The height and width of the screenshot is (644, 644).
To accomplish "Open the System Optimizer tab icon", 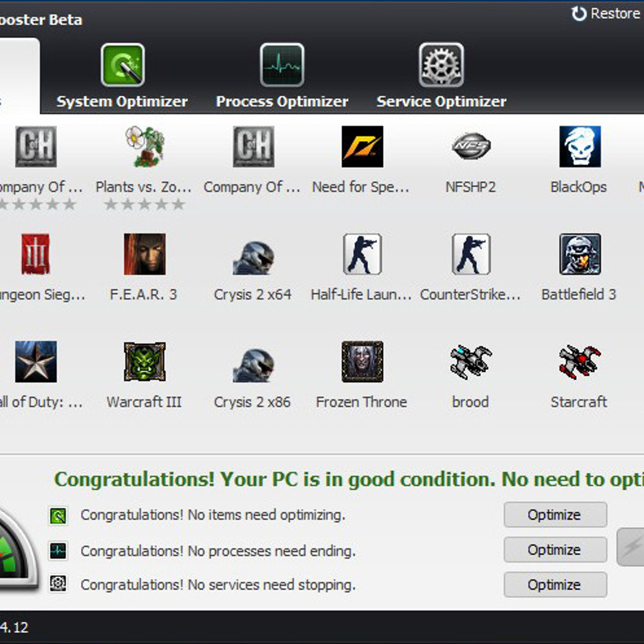I will [x=122, y=65].
